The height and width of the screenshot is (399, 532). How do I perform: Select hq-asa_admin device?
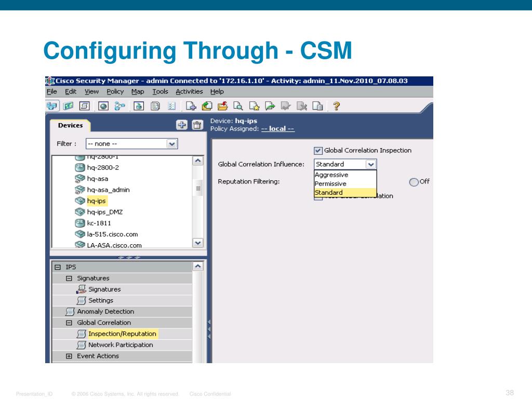[109, 190]
